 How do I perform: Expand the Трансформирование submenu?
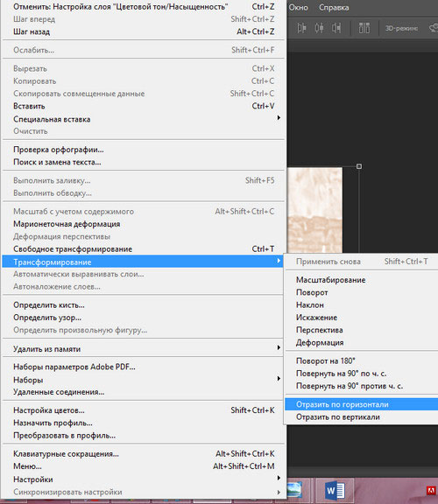coord(143,262)
